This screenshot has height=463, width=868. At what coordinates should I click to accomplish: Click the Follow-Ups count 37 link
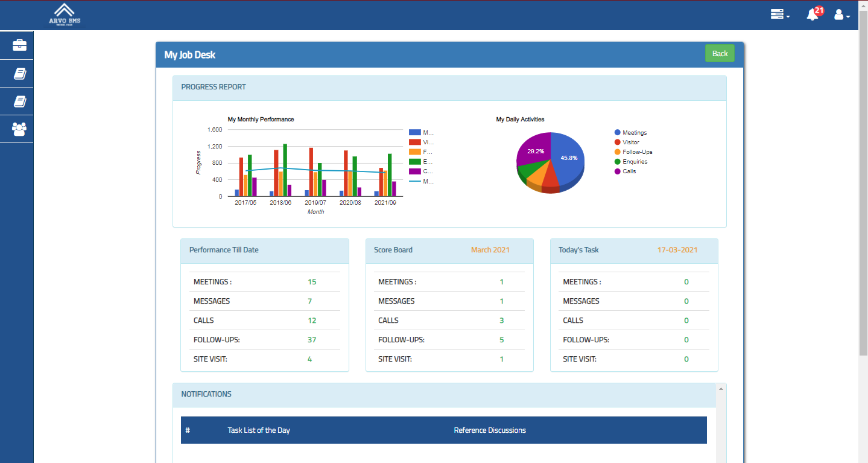tap(312, 340)
